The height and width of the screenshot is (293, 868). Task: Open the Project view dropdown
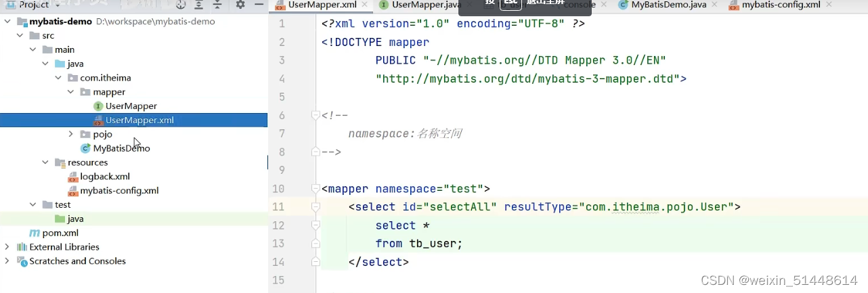tap(59, 5)
